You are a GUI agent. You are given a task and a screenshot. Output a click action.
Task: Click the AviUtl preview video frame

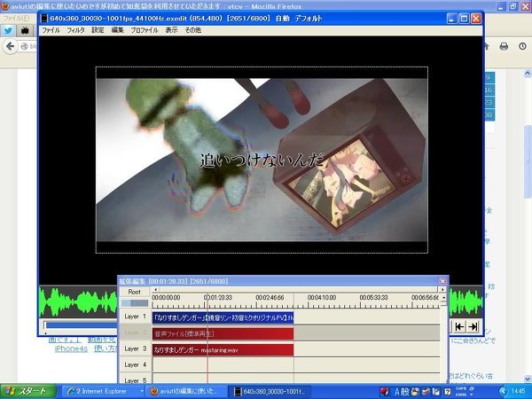coord(262,160)
